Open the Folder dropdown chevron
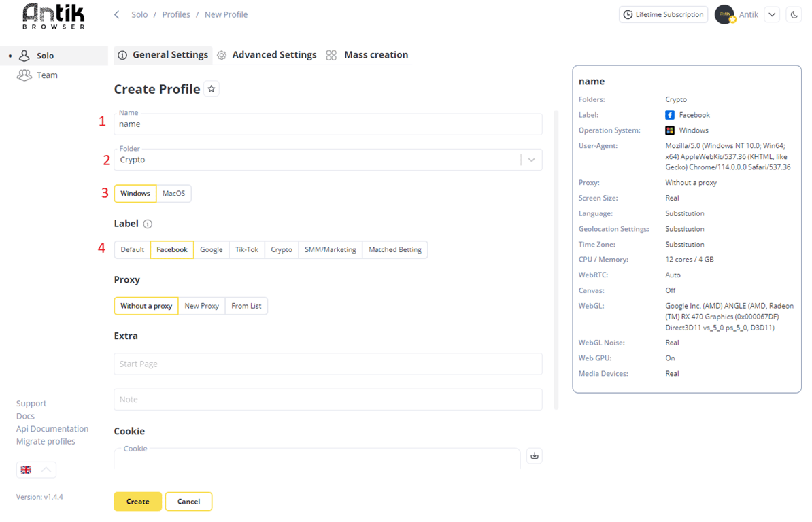This screenshot has height=522, width=812. [x=531, y=160]
